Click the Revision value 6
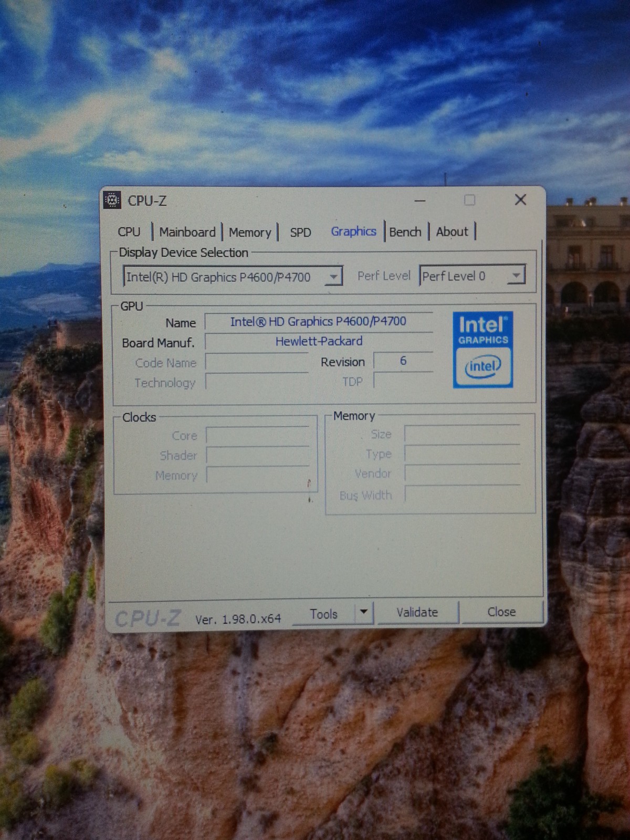The image size is (630, 840). 403,361
